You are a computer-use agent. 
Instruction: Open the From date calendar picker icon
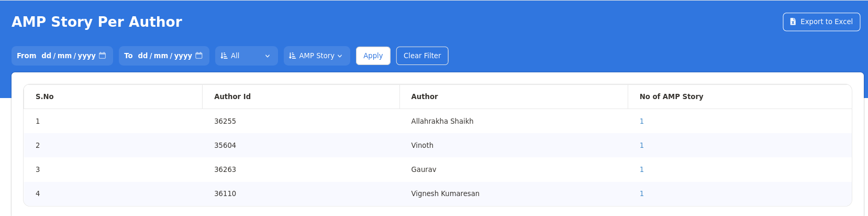pyautogui.click(x=103, y=56)
